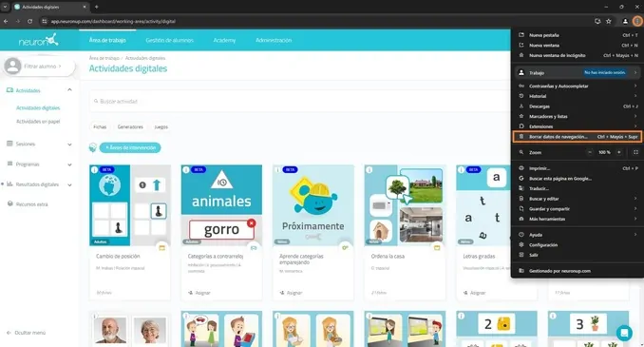The height and width of the screenshot is (347, 644).
Task: Open tab search dropdown arrow
Action: click(5, 7)
